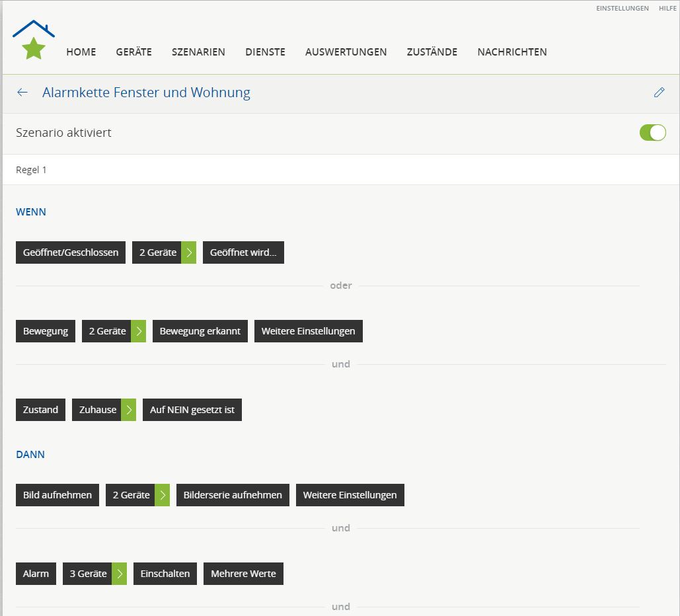
Task: Expand 2 Geräte arrow in Bewegung row
Action: tap(139, 331)
